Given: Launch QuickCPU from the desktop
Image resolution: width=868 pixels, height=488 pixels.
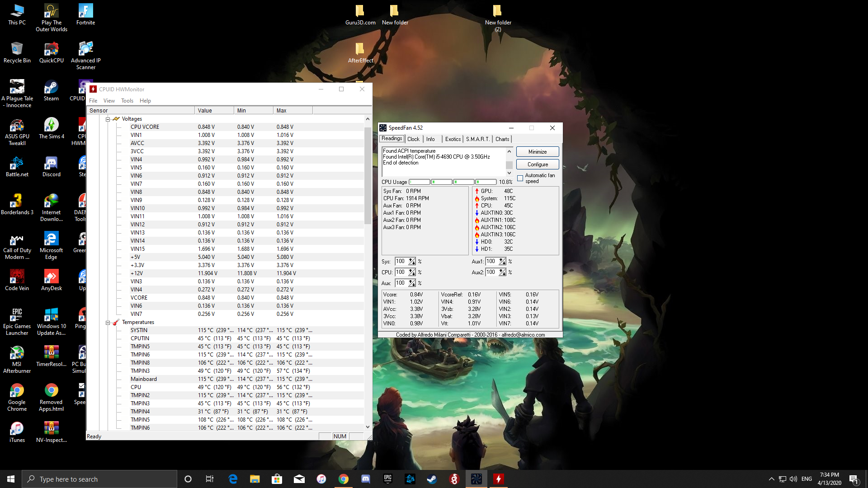Looking at the screenshot, I should pyautogui.click(x=52, y=52).
